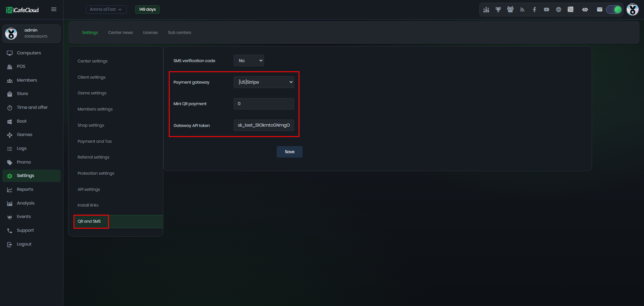
Task: Open Time and offer in the sidebar
Action: (32, 107)
